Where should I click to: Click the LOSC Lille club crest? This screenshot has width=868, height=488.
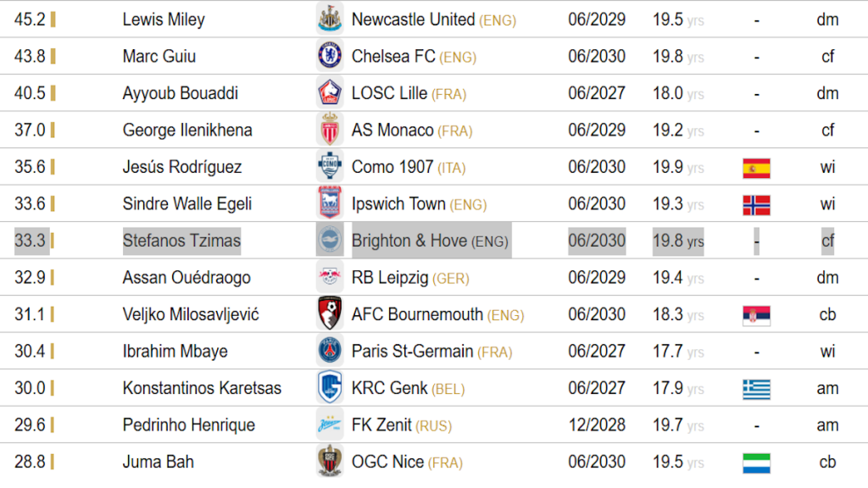click(x=329, y=93)
